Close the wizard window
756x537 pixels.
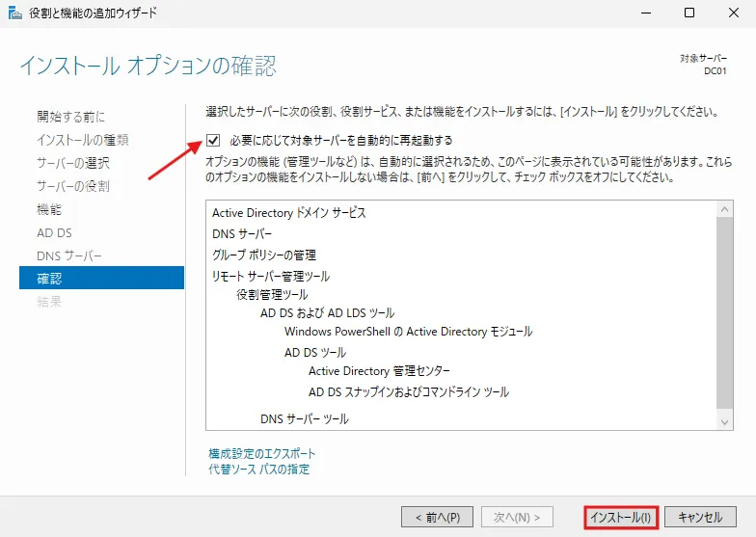pyautogui.click(x=733, y=13)
